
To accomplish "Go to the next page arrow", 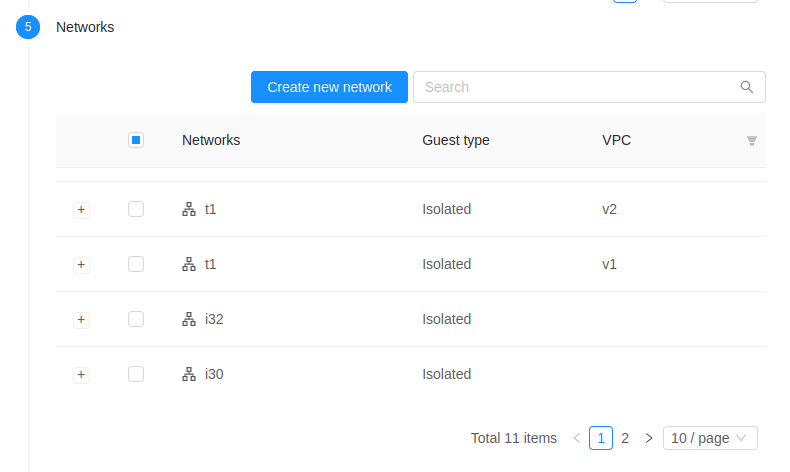I will (649, 438).
